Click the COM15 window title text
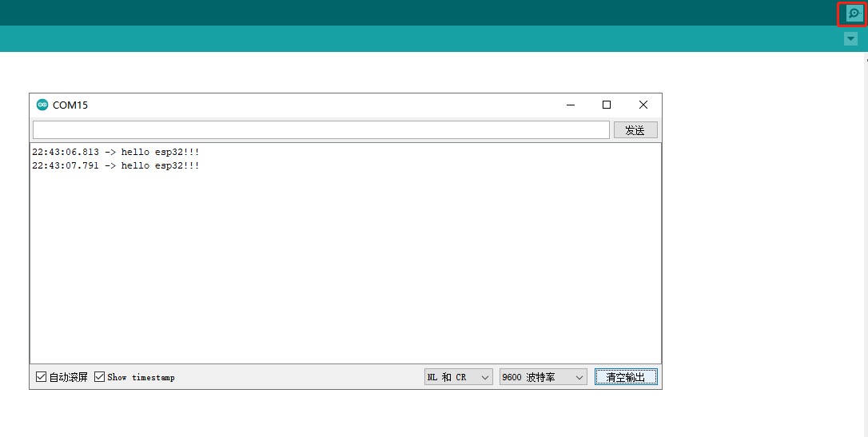 pos(70,105)
